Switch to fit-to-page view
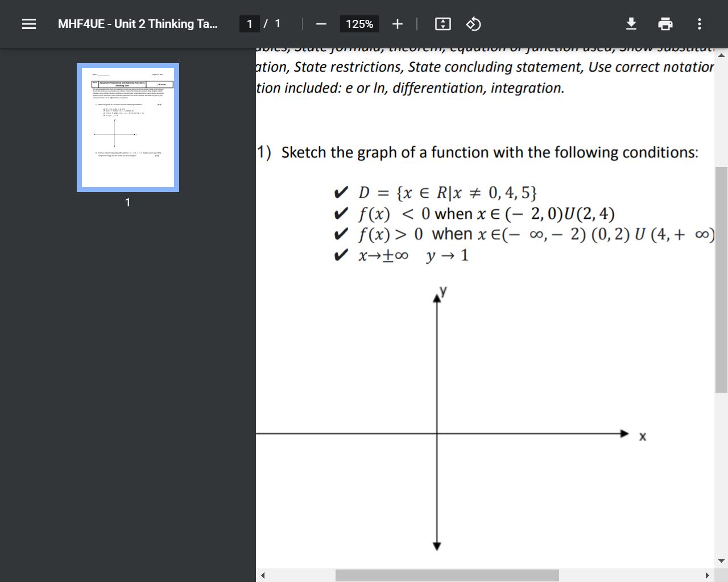 [442, 24]
